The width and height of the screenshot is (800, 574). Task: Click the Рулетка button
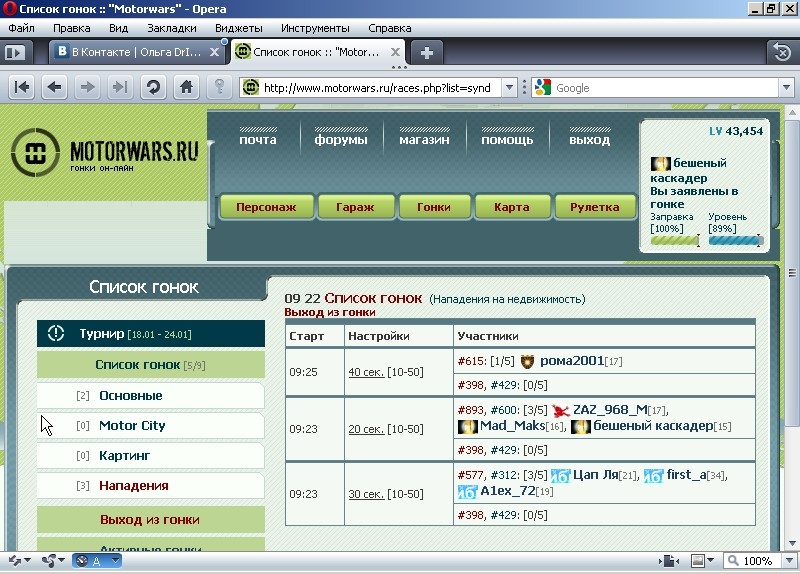pyautogui.click(x=594, y=207)
